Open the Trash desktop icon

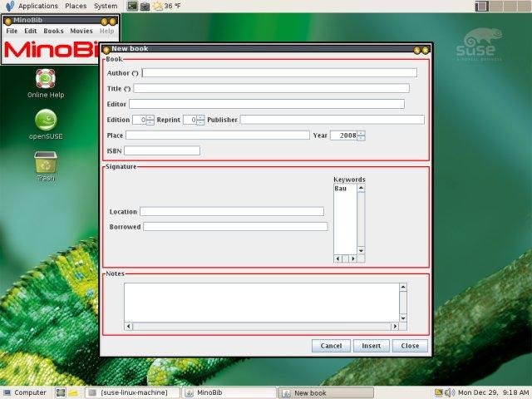(x=46, y=163)
